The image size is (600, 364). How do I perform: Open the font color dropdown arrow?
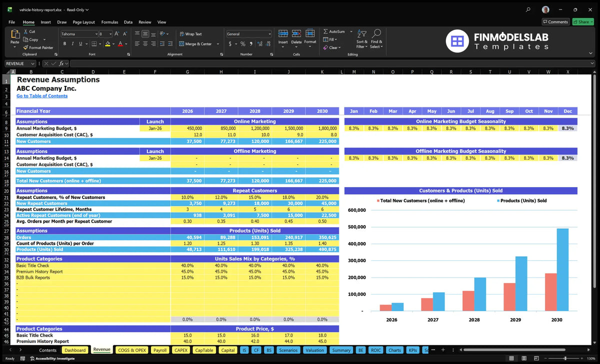125,44
